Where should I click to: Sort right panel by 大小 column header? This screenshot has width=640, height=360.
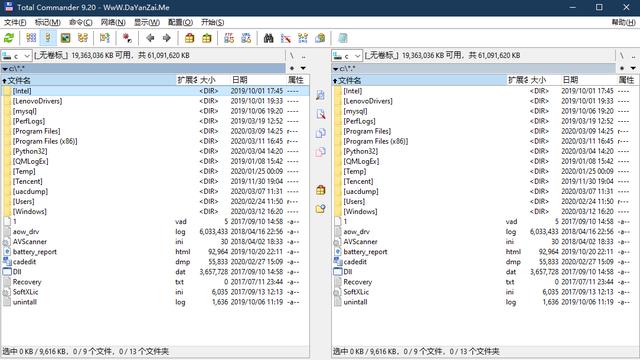(x=545, y=80)
